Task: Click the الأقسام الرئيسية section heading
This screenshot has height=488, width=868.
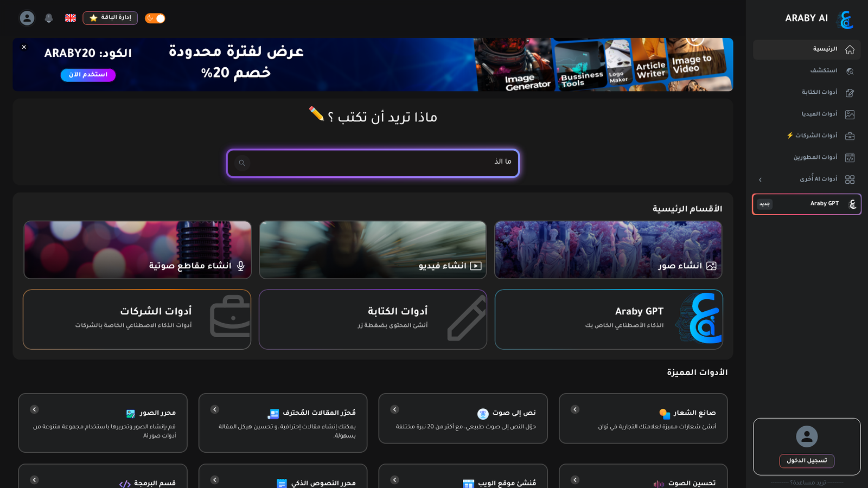Action: [687, 209]
